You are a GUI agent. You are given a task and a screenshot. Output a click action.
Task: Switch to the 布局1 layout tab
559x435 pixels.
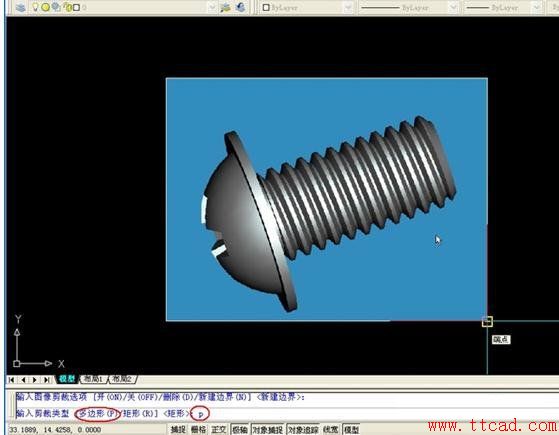coord(93,379)
